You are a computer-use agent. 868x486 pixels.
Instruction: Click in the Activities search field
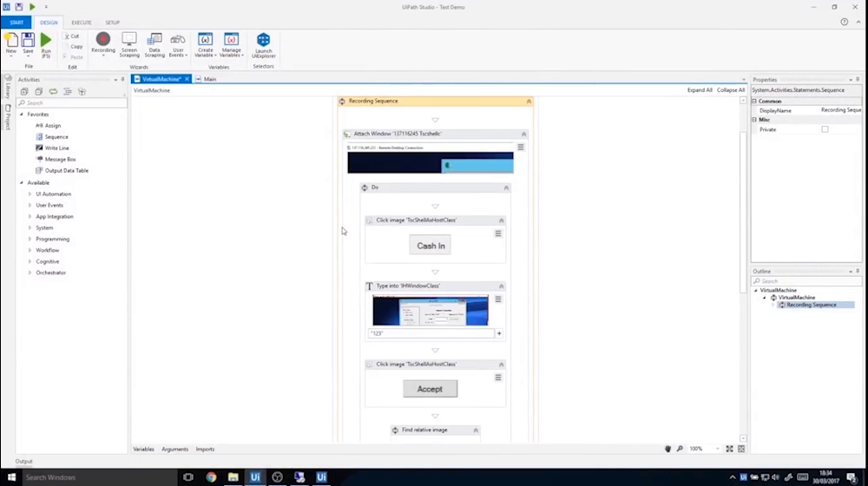[x=72, y=103]
